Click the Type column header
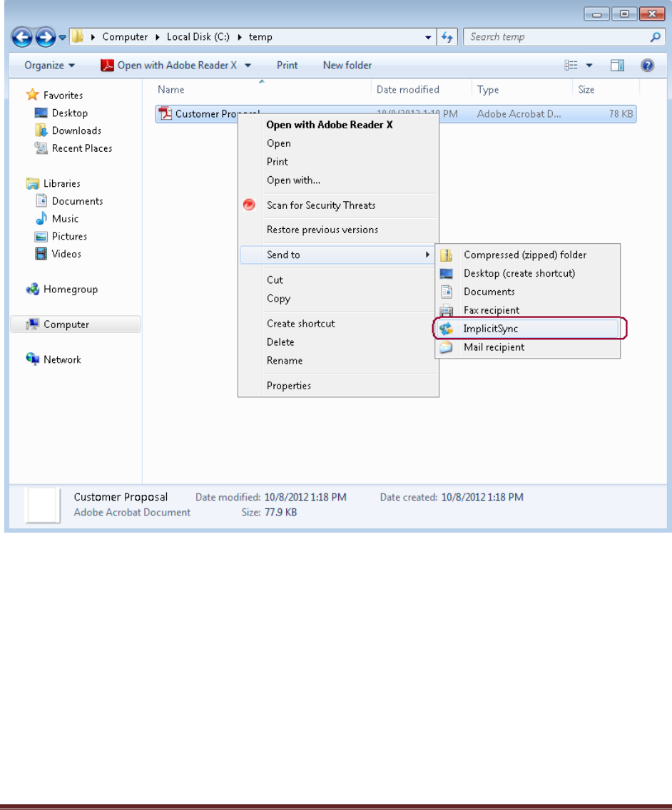The image size is (672, 810). pyautogui.click(x=488, y=90)
